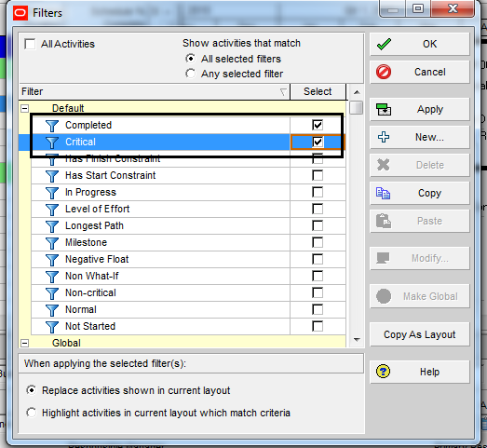487x448 pixels.
Task: Check the All Activities checkbox
Action: 30,44
